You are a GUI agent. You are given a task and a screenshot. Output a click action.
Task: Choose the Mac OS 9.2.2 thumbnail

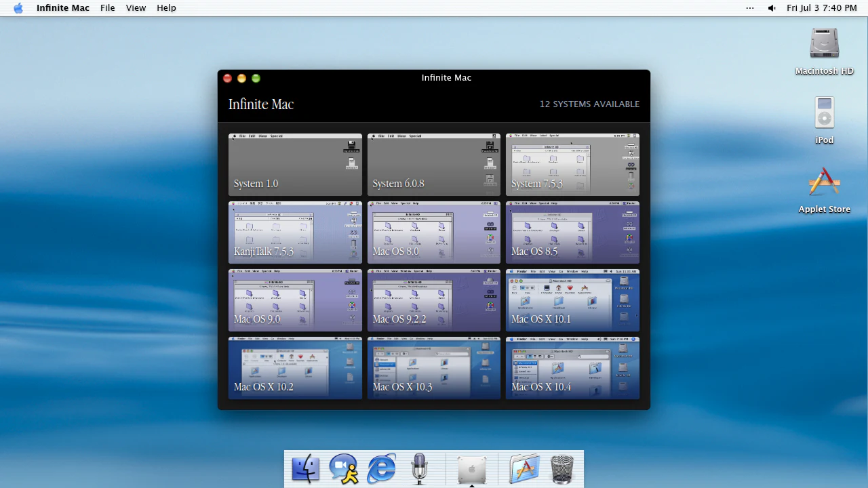pos(434,300)
